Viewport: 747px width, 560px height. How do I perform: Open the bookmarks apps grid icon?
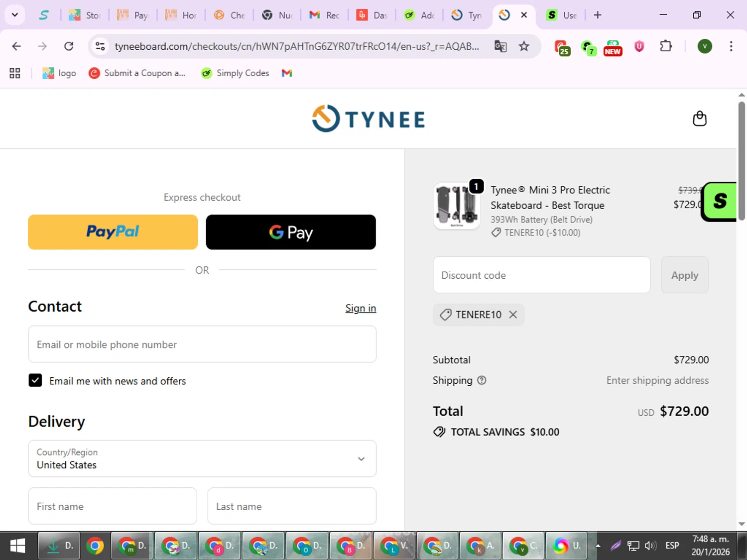[x=15, y=73]
